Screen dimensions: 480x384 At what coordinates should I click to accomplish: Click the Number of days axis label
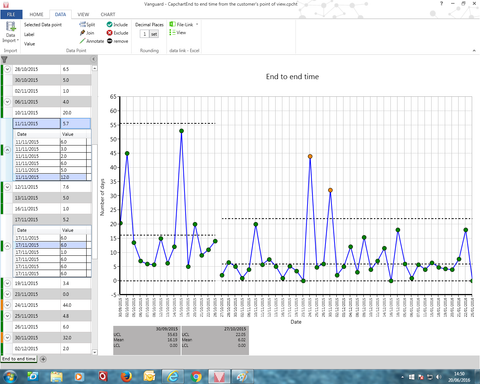tap(102, 197)
